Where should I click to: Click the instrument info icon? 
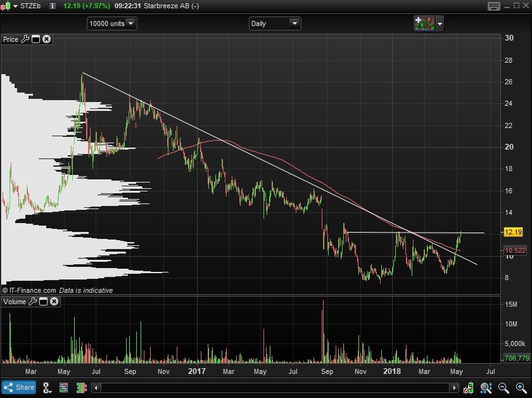[52, 6]
